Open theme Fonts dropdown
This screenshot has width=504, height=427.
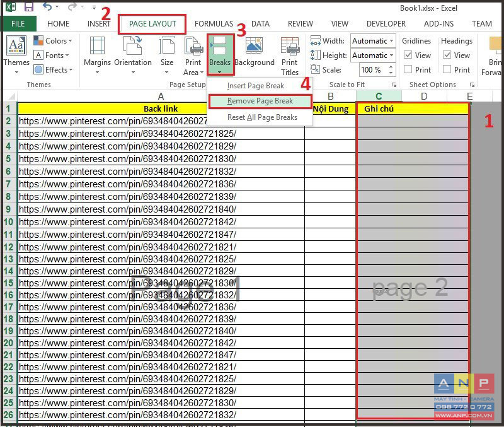pyautogui.click(x=52, y=56)
